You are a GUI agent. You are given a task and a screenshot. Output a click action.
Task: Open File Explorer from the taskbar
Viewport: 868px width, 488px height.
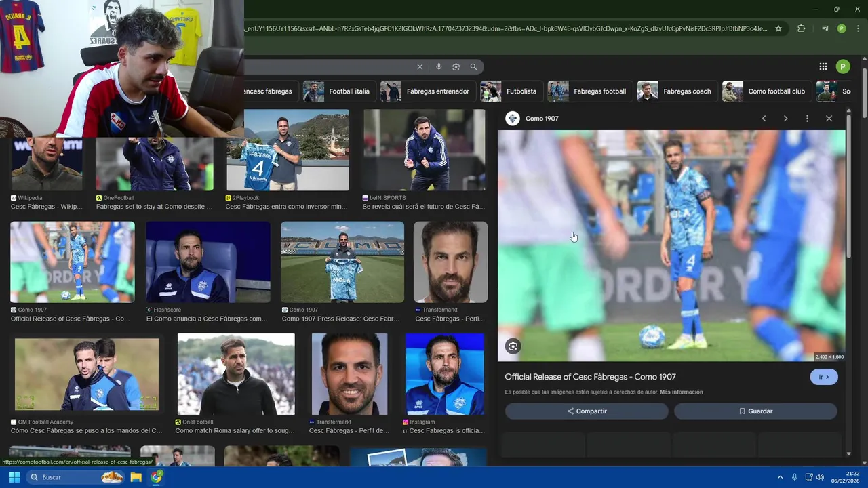136,477
